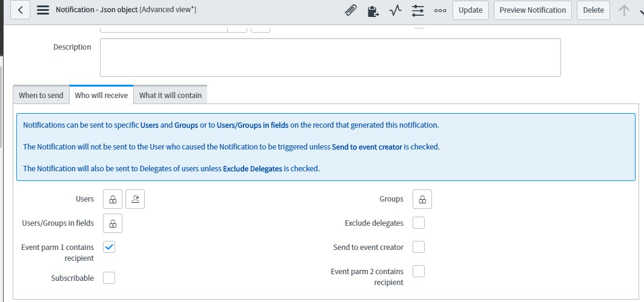The width and height of the screenshot is (644, 302).
Task: Select the Who will receive tab
Action: [101, 95]
